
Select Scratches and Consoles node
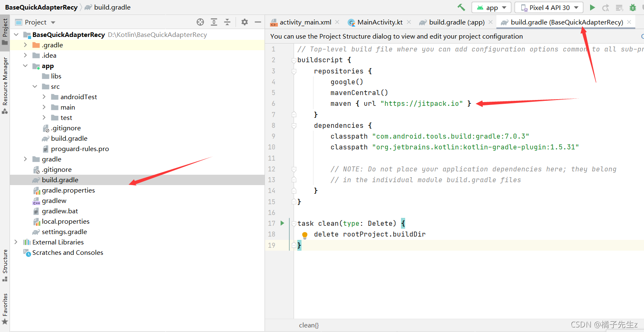63,252
